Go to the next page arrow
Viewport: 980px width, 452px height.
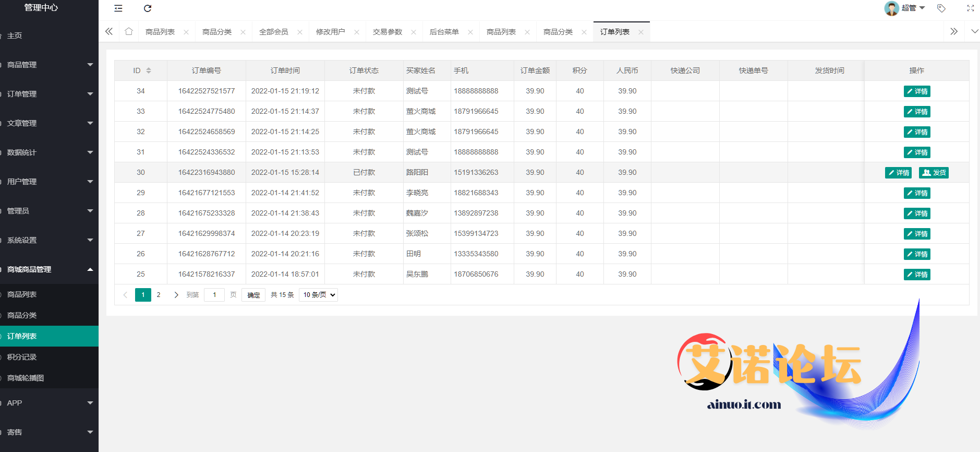[x=176, y=295]
